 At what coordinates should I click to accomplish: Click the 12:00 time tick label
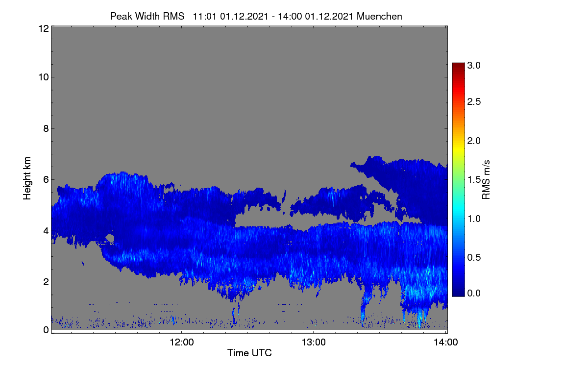coord(181,343)
